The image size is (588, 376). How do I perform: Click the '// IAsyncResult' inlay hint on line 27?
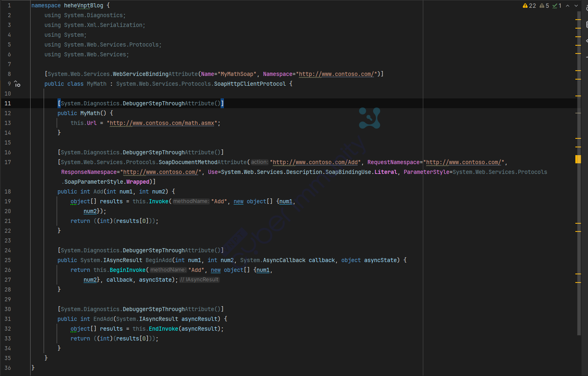(x=199, y=280)
